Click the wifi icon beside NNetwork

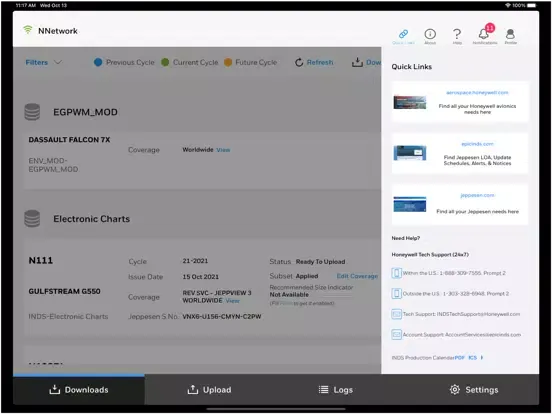(27, 30)
